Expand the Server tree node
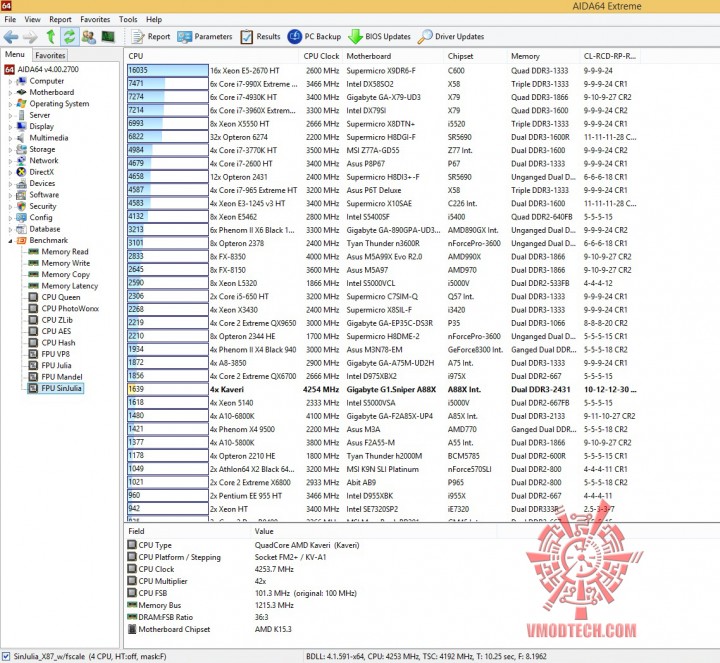 [x=10, y=115]
